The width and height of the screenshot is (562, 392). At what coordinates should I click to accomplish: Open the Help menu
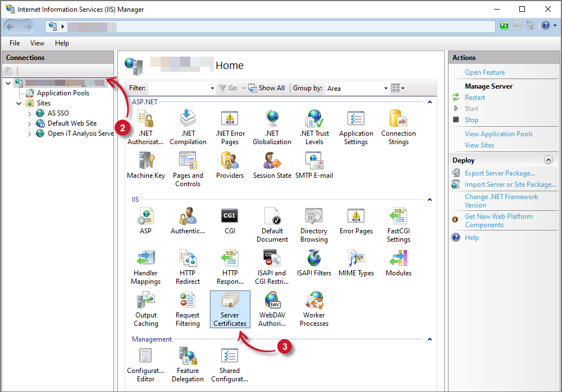(x=62, y=43)
